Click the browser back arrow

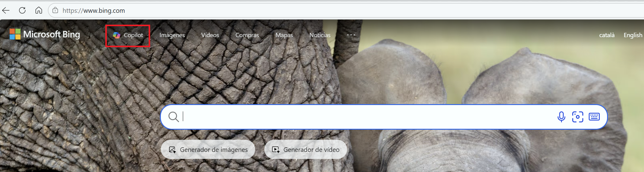(x=6, y=11)
